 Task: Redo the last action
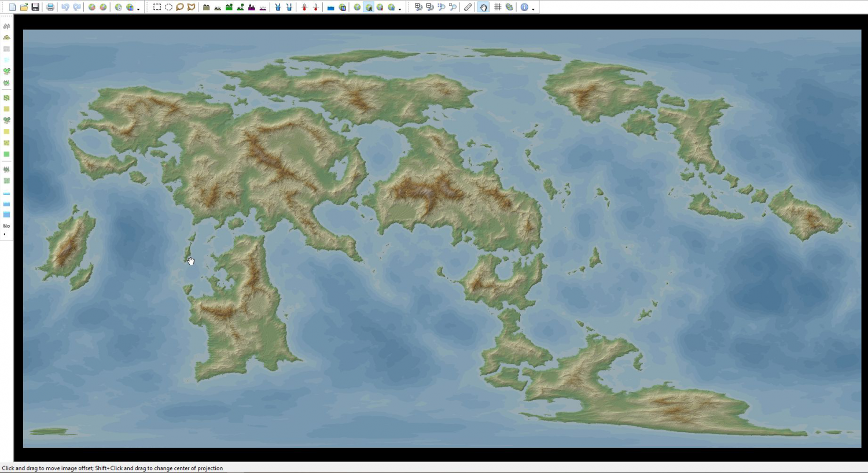click(76, 7)
